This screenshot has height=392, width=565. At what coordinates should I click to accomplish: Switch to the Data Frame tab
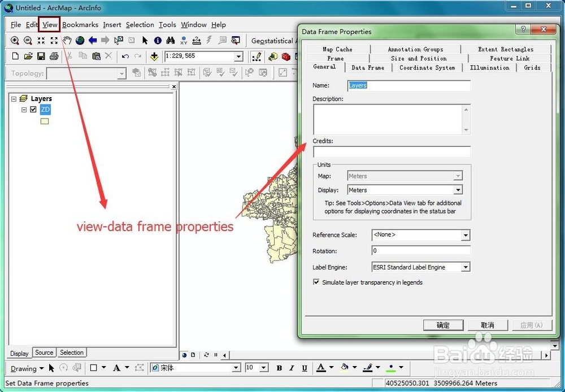(368, 67)
